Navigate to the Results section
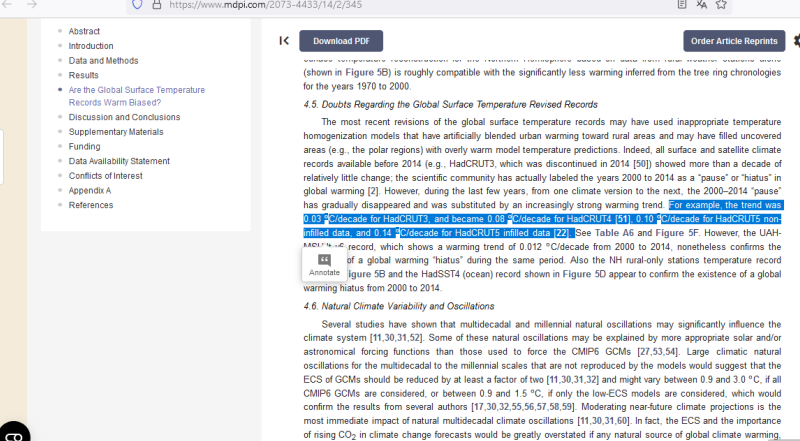Viewport: 800px width, 441px height. click(84, 76)
